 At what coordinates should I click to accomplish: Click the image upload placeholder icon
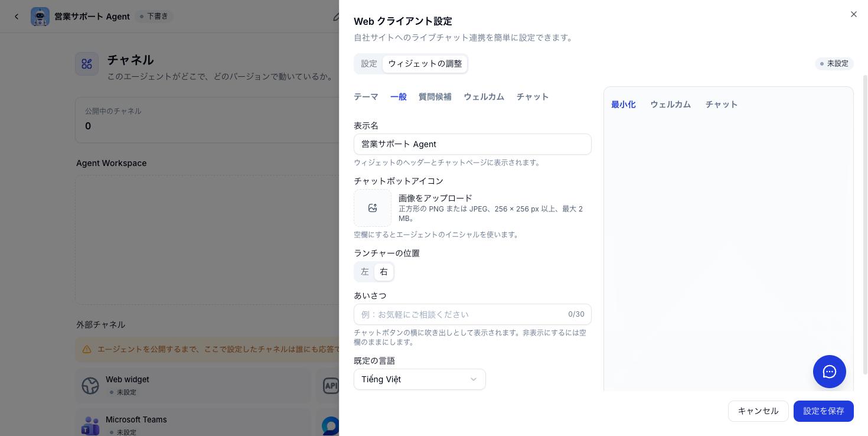coord(373,208)
